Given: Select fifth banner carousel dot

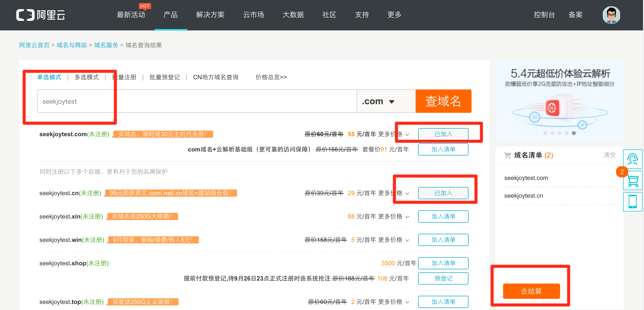Looking at the screenshot, I should 574,133.
